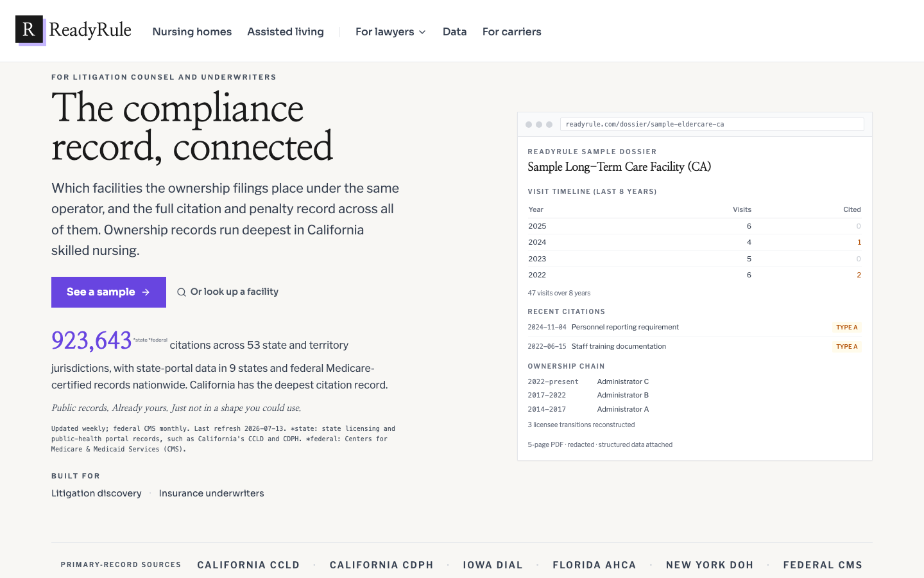Image resolution: width=924 pixels, height=578 pixels.
Task: Click the sample dossier title heading
Action: (x=619, y=167)
